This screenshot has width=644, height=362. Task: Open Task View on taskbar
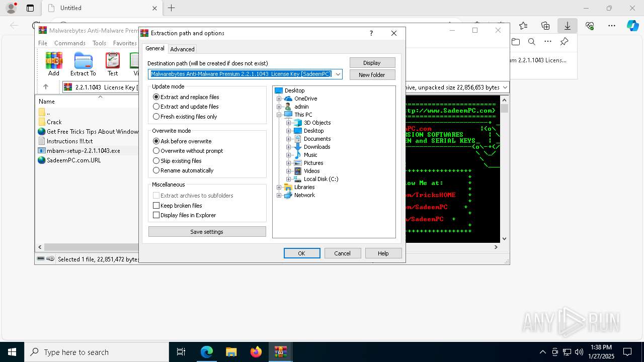[181, 352]
